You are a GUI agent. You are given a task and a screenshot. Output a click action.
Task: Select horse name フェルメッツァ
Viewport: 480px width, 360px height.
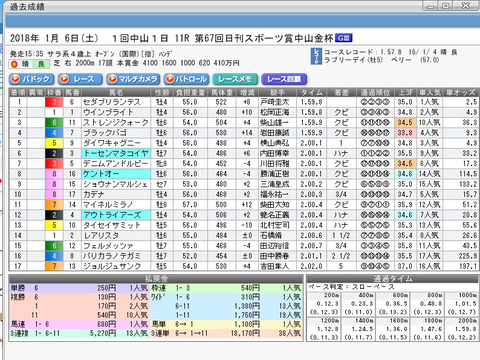(x=108, y=246)
